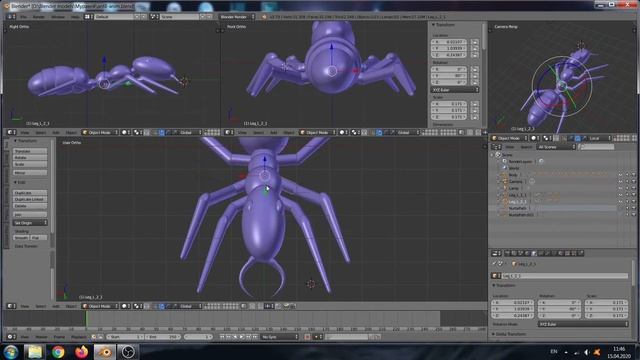Open the Scene tab in Properties editor

point(520,253)
